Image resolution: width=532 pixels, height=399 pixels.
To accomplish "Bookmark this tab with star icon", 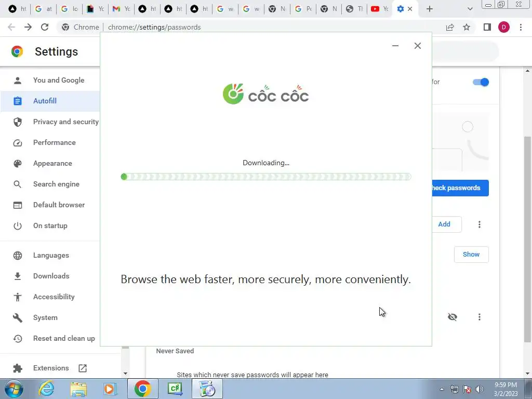I will pos(467,27).
